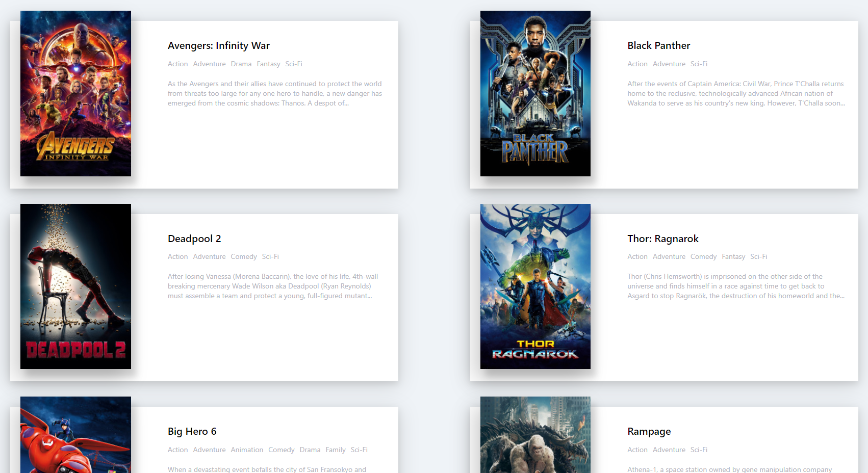Select Comedy genre under Big Hero 6

coord(282,450)
